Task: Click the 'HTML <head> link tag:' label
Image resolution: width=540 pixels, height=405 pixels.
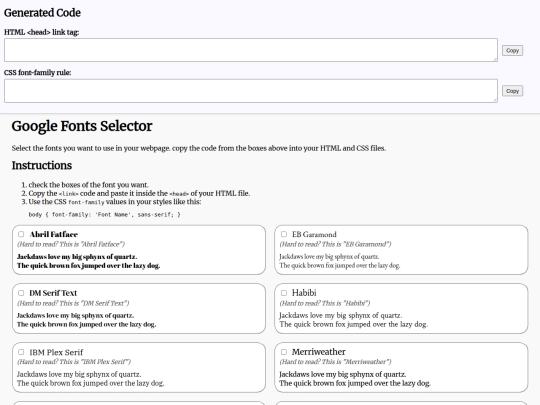Action: [41, 32]
